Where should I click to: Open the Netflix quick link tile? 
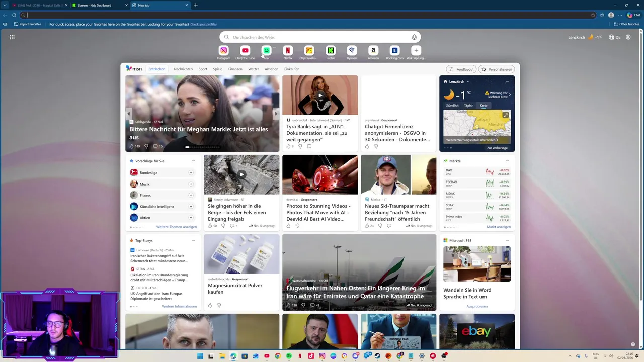point(288,50)
